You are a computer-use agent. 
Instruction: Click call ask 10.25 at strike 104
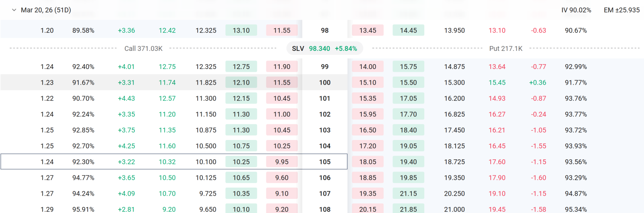click(x=282, y=146)
